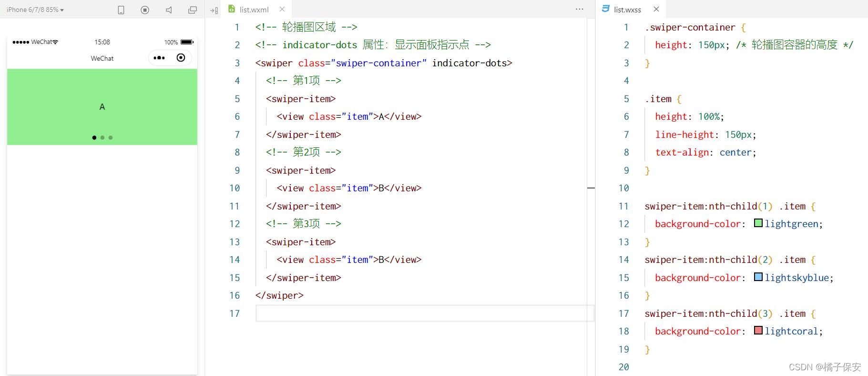Click the lightcoral color swatch
This screenshot has height=376, width=868.
pos(758,330)
